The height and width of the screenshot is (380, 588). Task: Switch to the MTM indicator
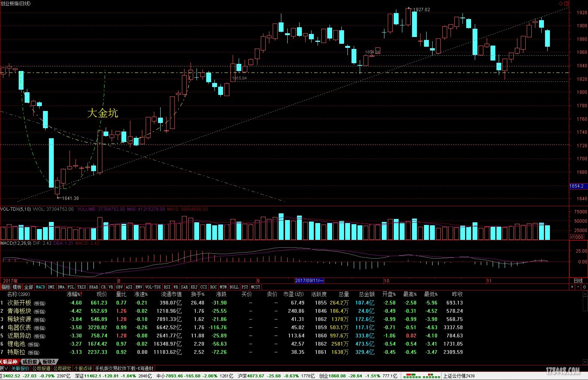point(223,287)
